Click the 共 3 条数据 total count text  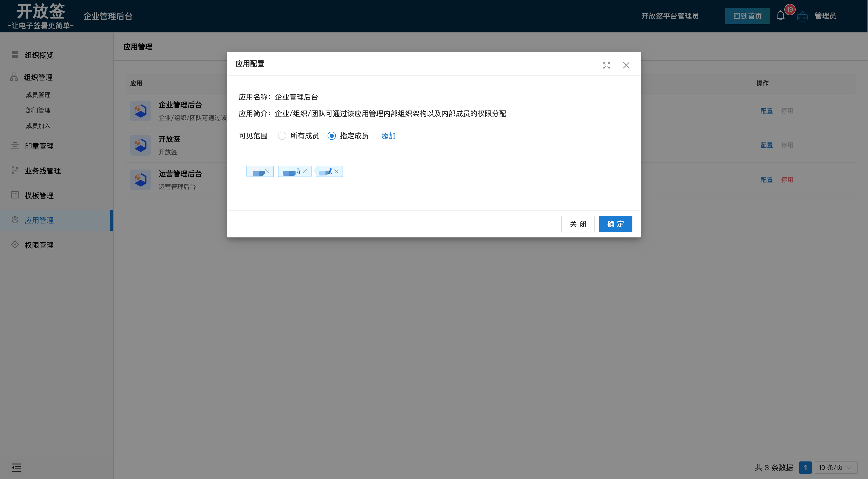pos(774,468)
